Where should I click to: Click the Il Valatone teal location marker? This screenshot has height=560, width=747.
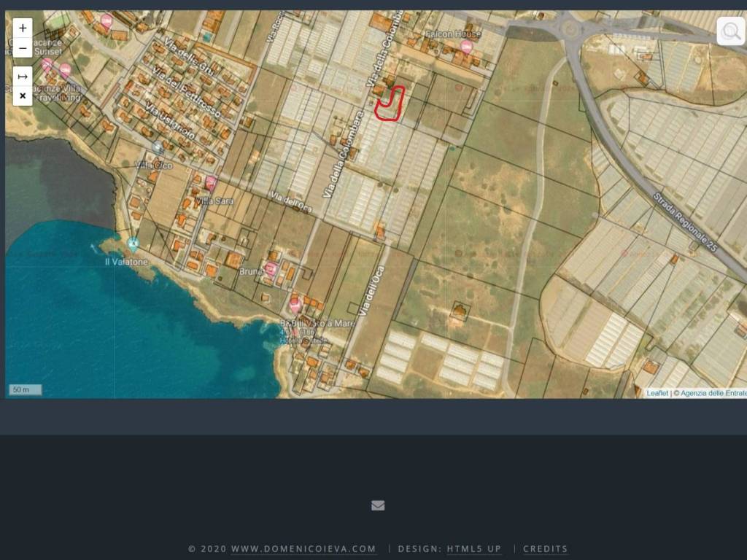point(133,244)
